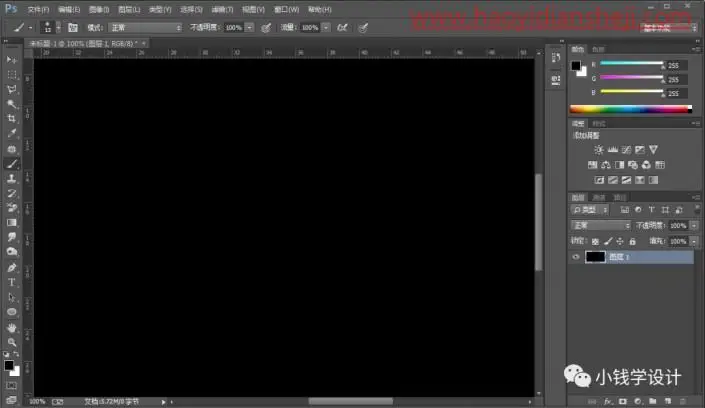Select the Type tool
705x408 pixels.
tap(12, 282)
